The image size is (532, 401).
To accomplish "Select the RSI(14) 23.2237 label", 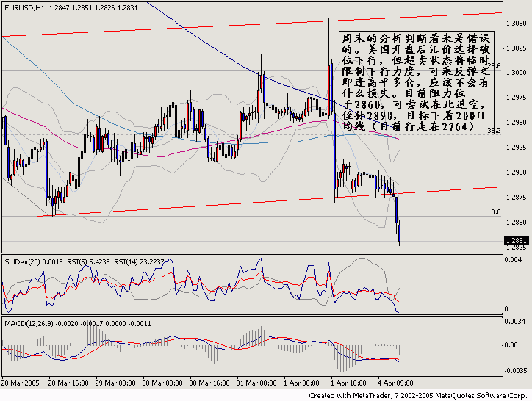I will 139,262.
